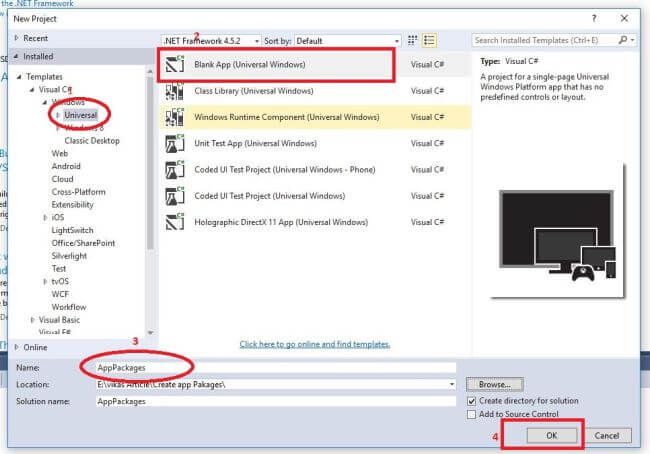Select the Web template category
Image resolution: width=650 pixels, height=454 pixels.
(60, 153)
